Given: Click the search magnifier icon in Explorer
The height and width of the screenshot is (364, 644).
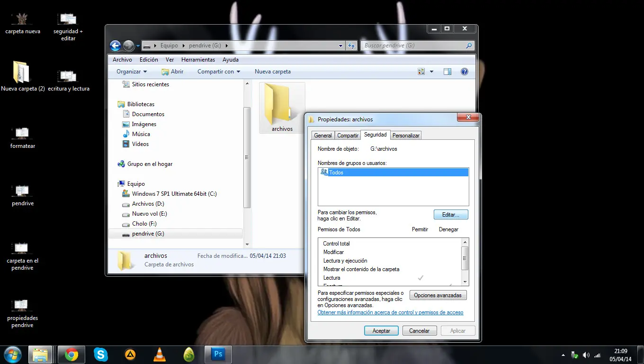Looking at the screenshot, I should tap(469, 45).
